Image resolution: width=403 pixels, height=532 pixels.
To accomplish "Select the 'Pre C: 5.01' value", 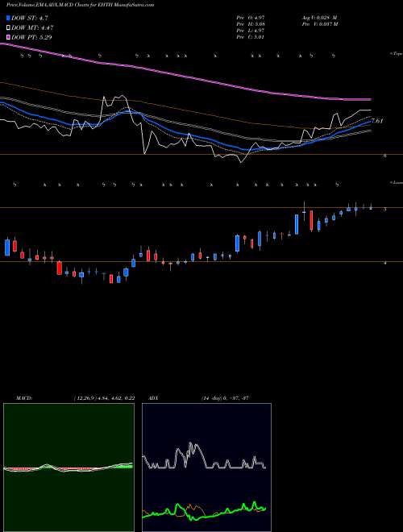I will point(251,37).
